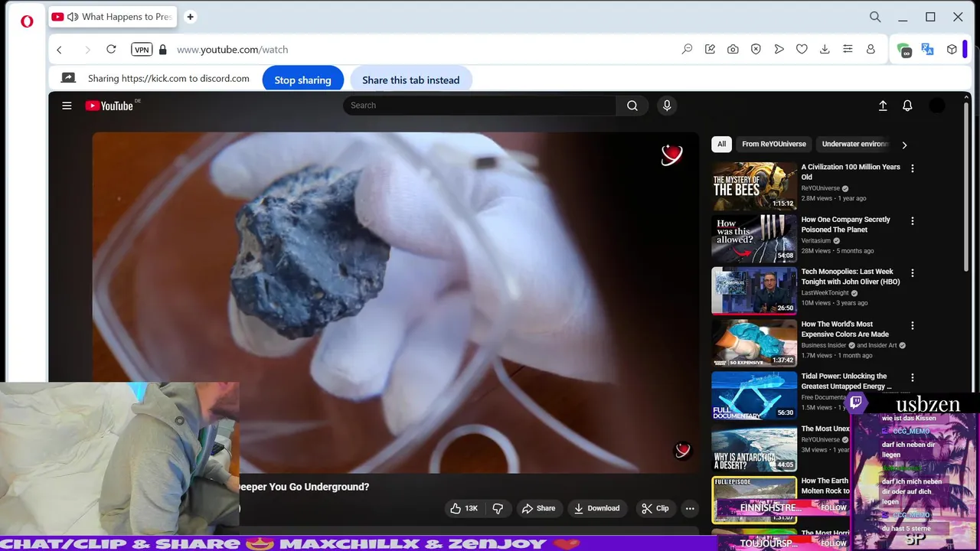Take a snapshot with camera icon
The image size is (980, 551).
click(733, 49)
